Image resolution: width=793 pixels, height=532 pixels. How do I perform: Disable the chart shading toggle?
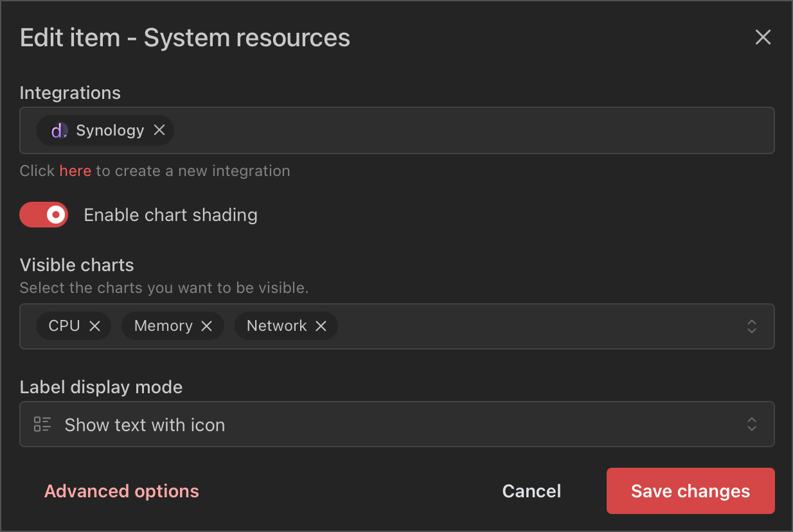[x=44, y=215]
